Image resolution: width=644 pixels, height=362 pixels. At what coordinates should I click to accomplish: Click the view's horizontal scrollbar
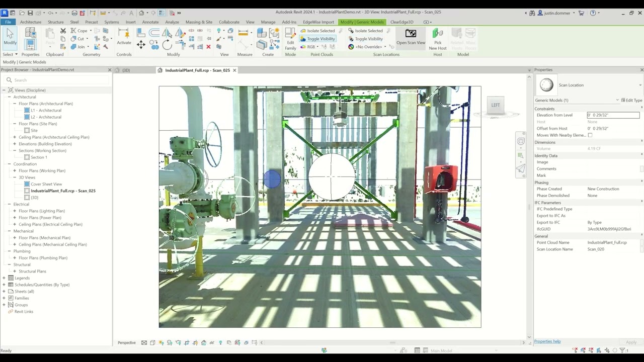(392, 342)
